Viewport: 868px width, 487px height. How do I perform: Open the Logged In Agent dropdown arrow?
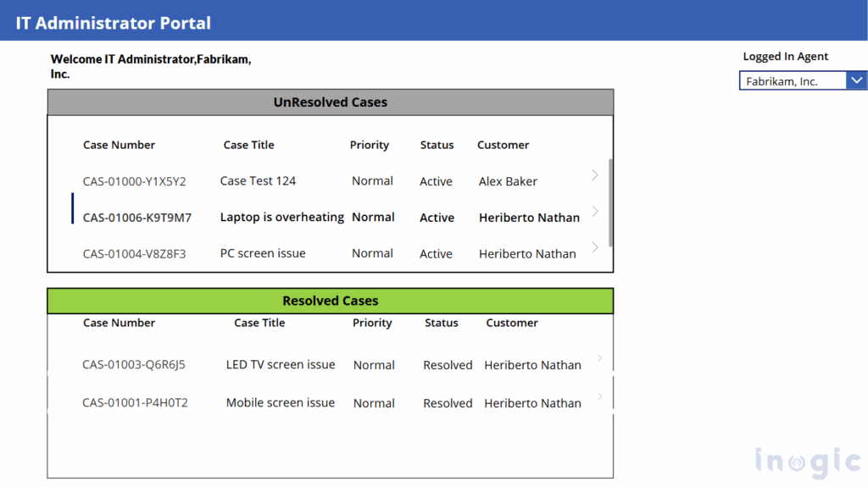coord(856,80)
